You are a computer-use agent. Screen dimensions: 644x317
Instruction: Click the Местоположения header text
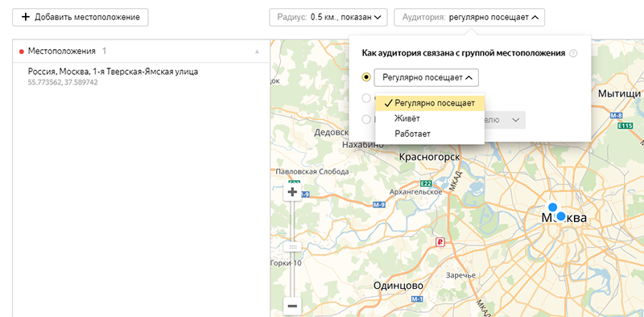click(62, 51)
